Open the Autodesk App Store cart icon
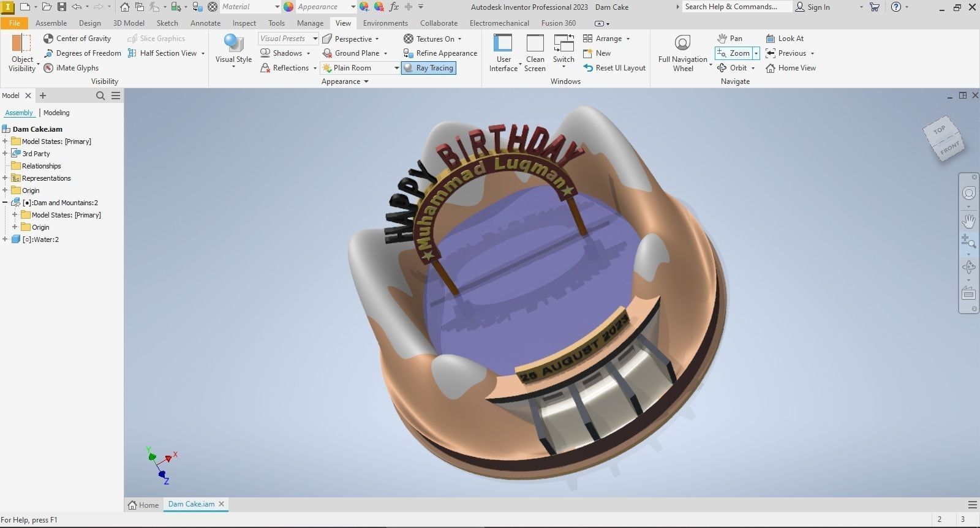The height and width of the screenshot is (528, 980). tap(874, 7)
